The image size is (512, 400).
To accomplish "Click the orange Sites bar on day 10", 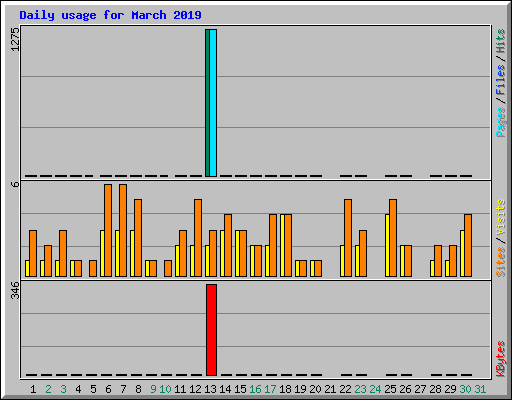I will coord(168,268).
